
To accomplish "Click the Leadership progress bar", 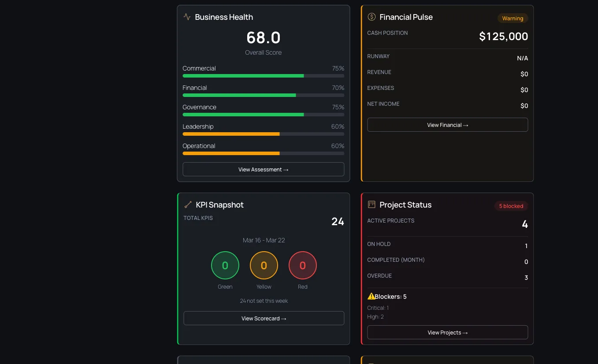I will pos(264,134).
